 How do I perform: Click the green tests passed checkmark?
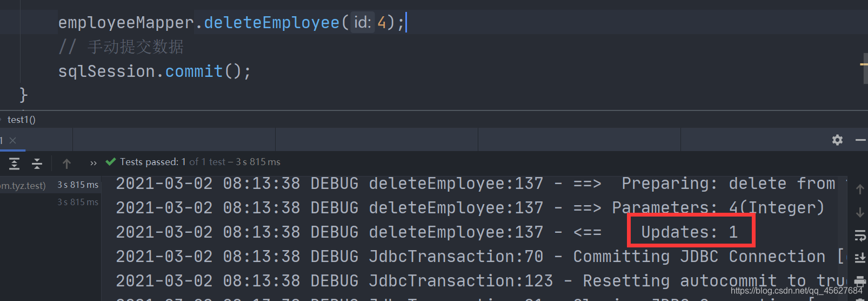tap(111, 161)
